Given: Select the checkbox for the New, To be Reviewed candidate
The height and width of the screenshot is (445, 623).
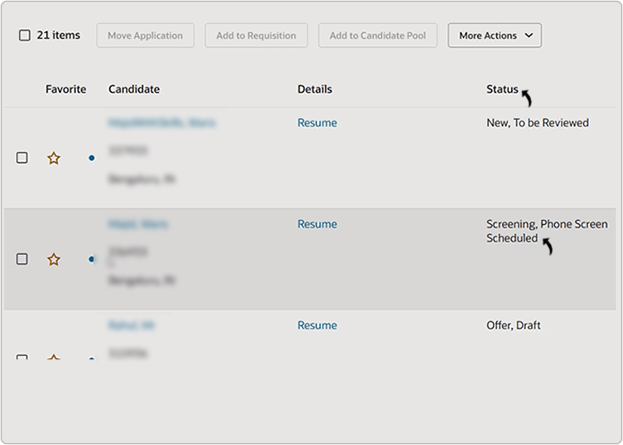Looking at the screenshot, I should (22, 158).
